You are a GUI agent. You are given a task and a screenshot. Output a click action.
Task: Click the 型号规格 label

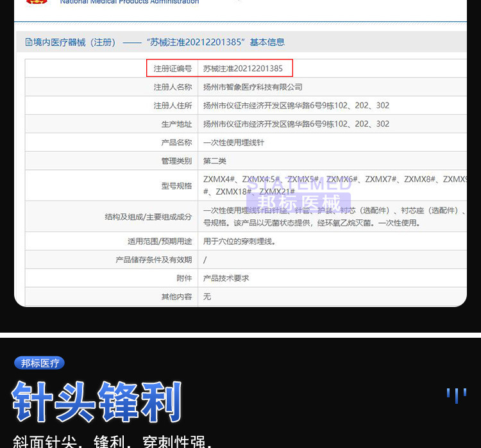pos(177,185)
